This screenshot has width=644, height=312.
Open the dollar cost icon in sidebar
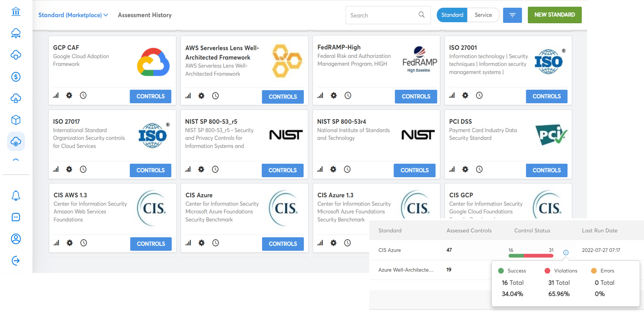coord(16,77)
